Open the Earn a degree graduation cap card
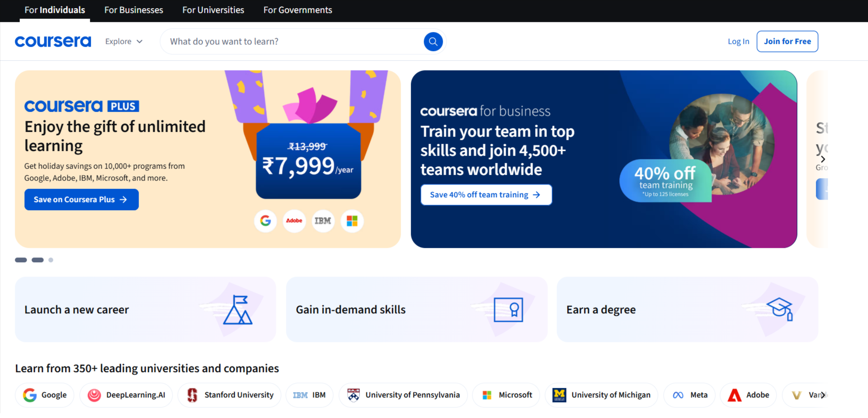 [x=687, y=310]
